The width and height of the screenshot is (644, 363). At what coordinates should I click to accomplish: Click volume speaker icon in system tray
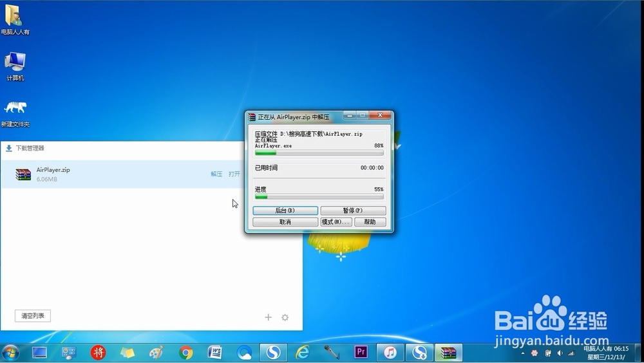(x=560, y=353)
